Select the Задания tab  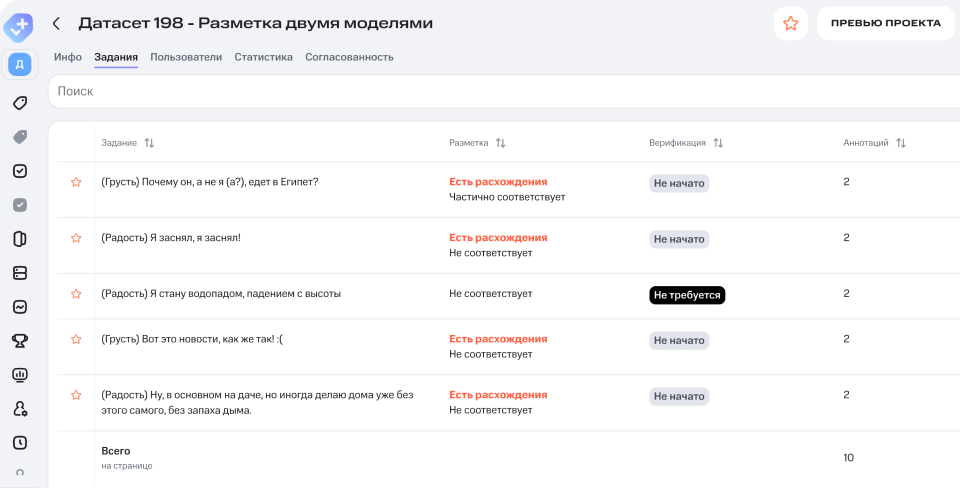(116, 57)
